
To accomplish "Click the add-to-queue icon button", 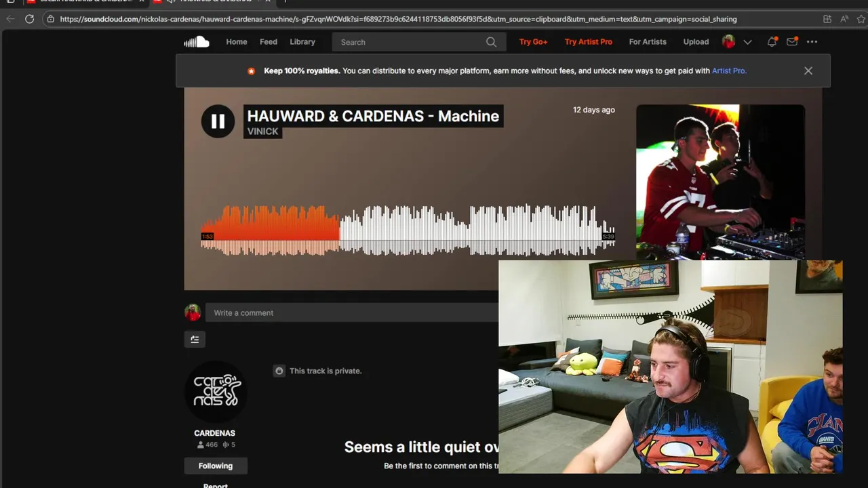I will pos(195,340).
